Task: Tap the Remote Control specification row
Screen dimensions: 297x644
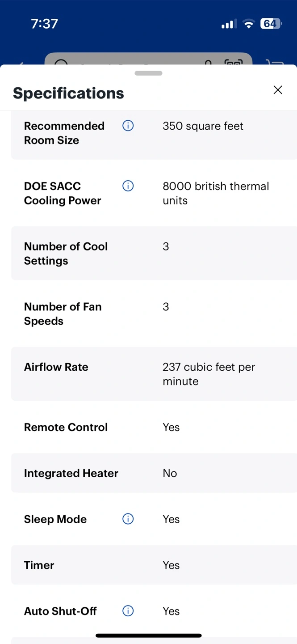Action: (x=154, y=427)
